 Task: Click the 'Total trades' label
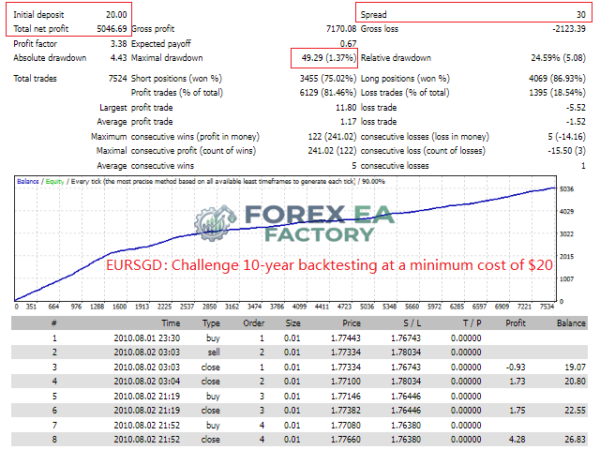click(35, 78)
